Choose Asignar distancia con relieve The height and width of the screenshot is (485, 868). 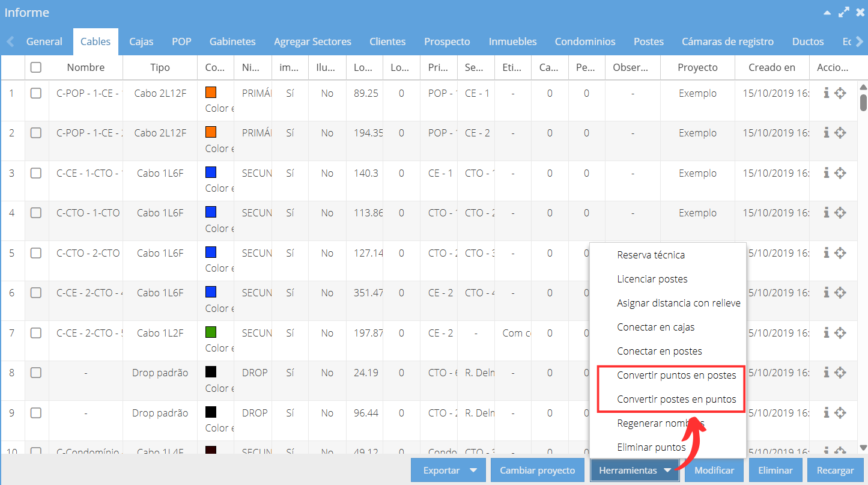668,303
